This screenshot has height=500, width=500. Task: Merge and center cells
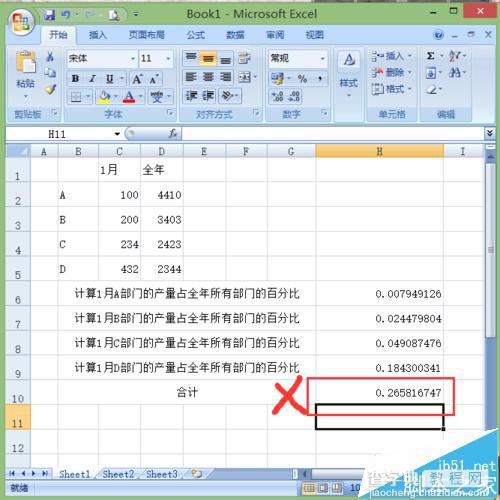[x=245, y=77]
